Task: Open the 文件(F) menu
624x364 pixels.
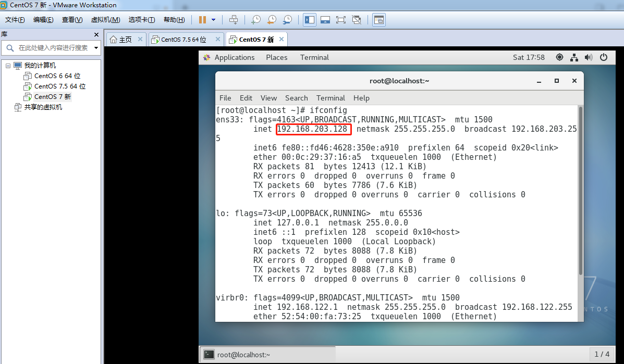Action: coord(15,20)
